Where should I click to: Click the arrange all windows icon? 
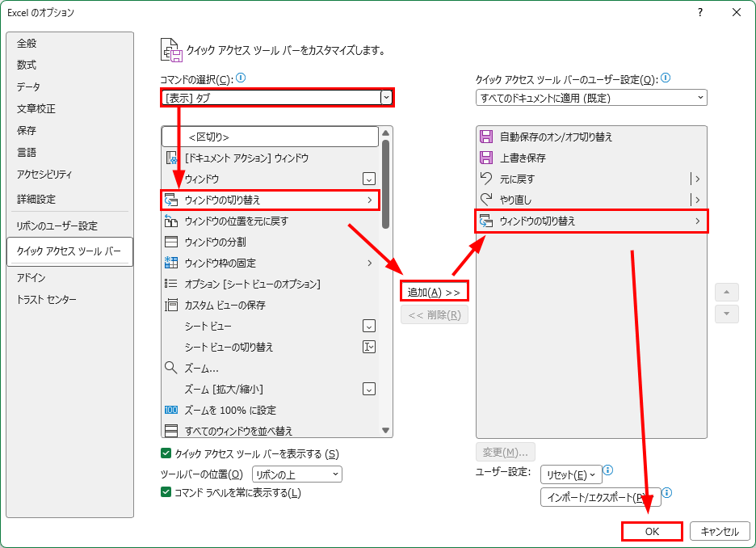171,430
